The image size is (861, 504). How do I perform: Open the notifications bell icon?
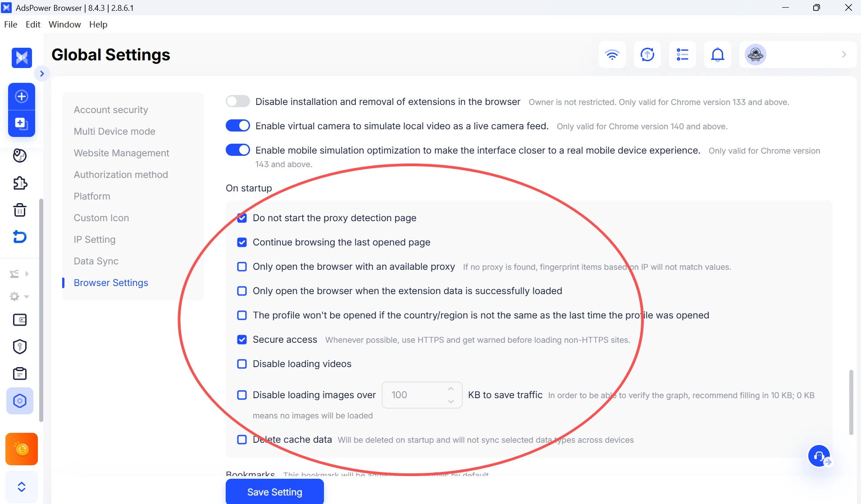[x=717, y=54]
